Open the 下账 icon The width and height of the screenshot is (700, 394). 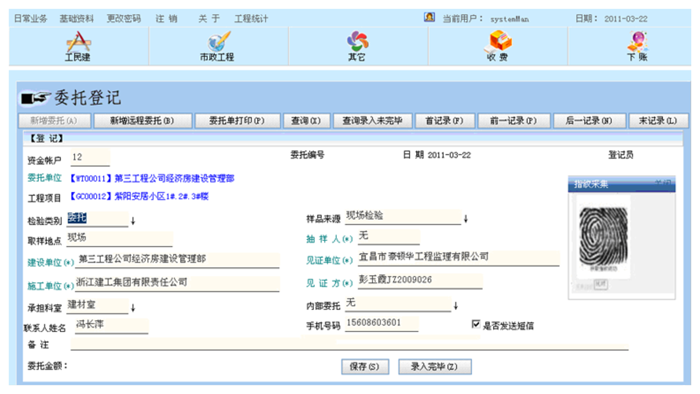coord(638,41)
